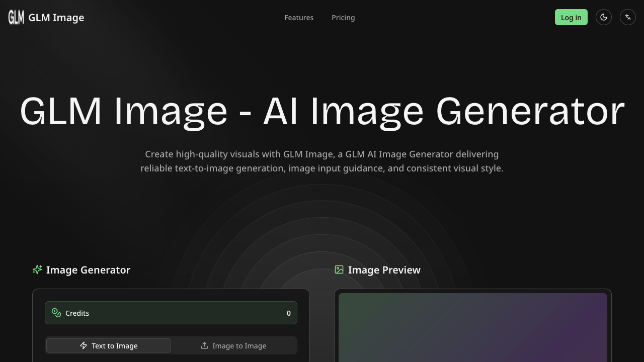Click the picture icon beside Image Preview
This screenshot has height=362, width=644.
click(x=339, y=269)
